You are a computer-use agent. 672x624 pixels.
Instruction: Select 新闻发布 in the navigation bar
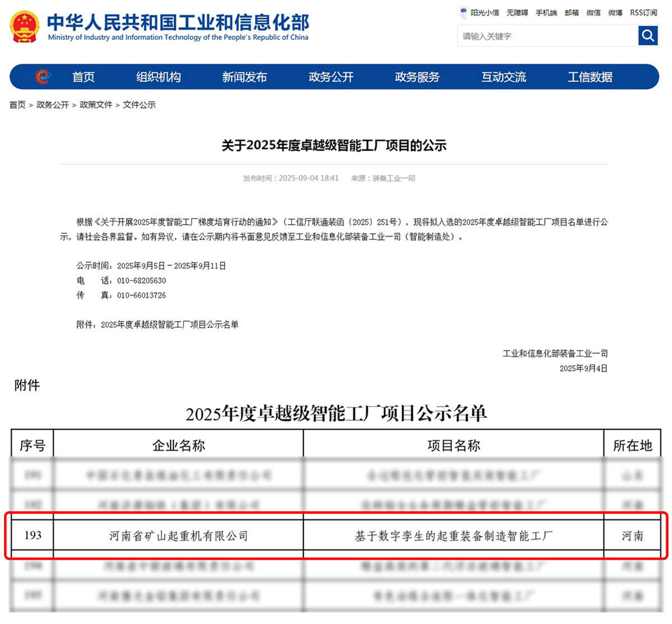(244, 77)
